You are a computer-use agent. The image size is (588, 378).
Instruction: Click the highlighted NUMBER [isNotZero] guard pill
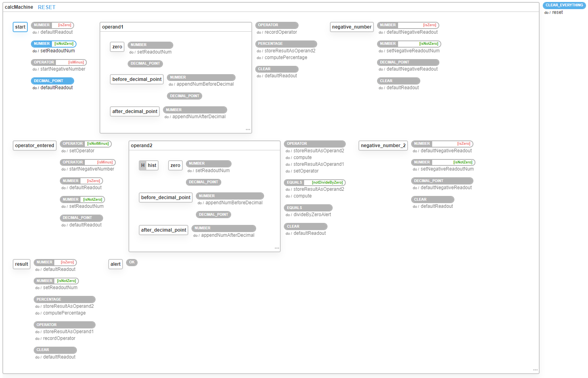point(54,44)
